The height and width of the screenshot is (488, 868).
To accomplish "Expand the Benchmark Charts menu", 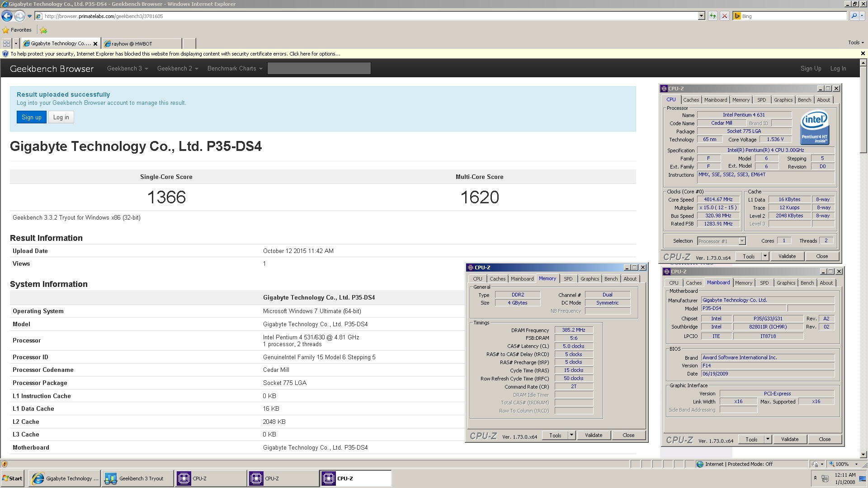I will tap(235, 68).
